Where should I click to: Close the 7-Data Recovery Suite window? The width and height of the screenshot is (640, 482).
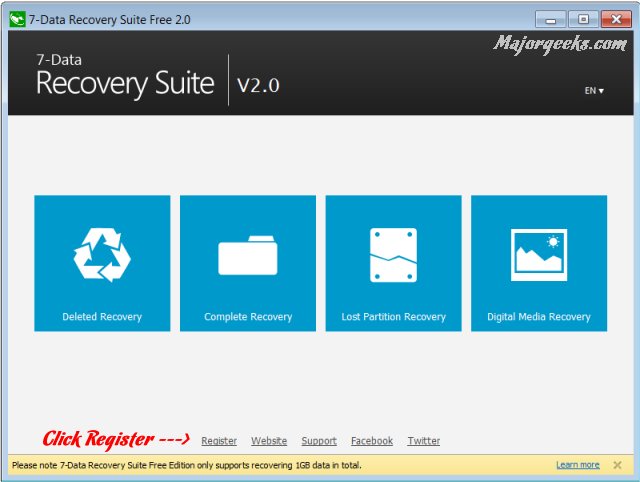[616, 20]
